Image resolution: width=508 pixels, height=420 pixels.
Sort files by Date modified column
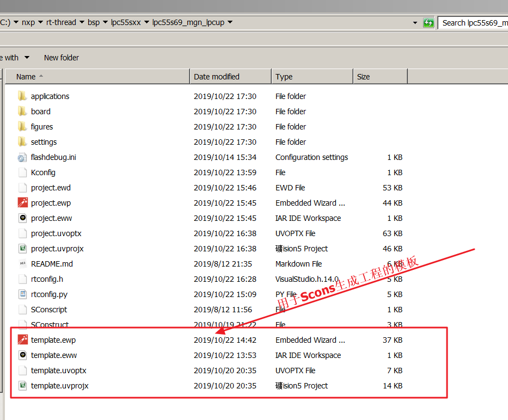pos(217,77)
